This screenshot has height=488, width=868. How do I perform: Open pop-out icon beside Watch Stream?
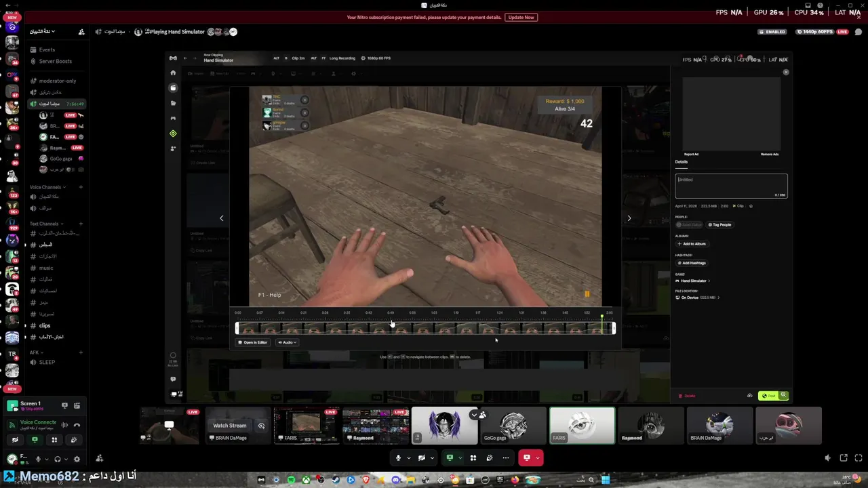(x=261, y=426)
